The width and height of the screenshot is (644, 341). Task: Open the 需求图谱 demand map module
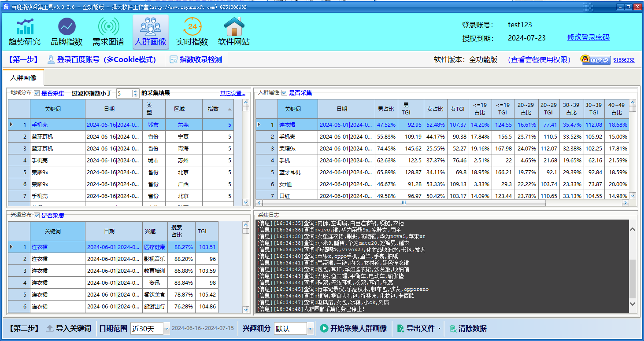click(x=108, y=32)
